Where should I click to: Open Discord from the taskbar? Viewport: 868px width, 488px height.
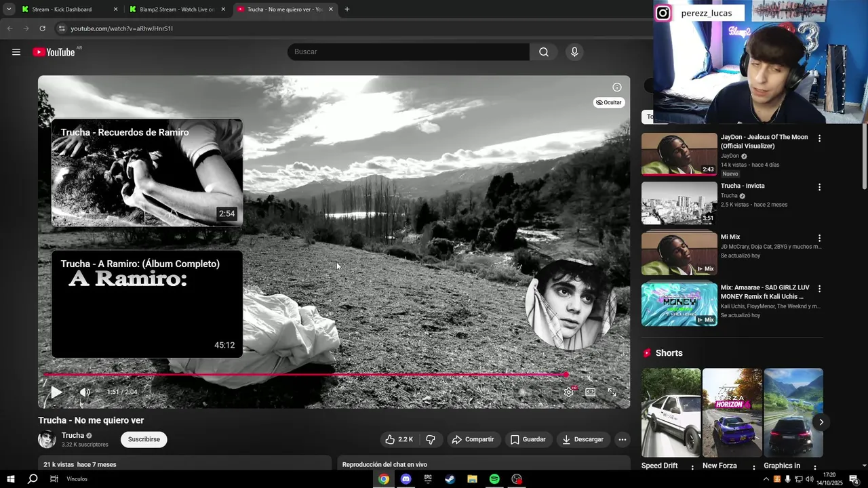click(406, 479)
